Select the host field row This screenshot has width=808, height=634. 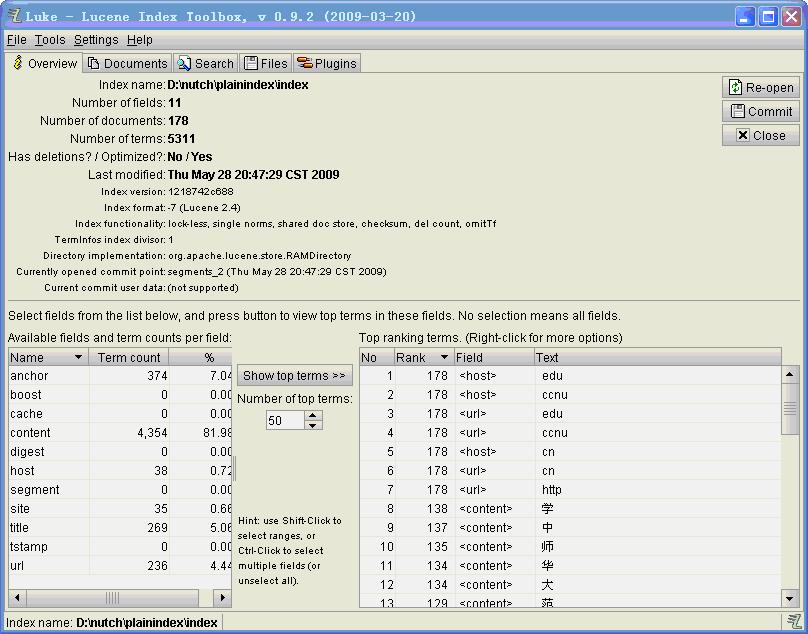pos(120,471)
